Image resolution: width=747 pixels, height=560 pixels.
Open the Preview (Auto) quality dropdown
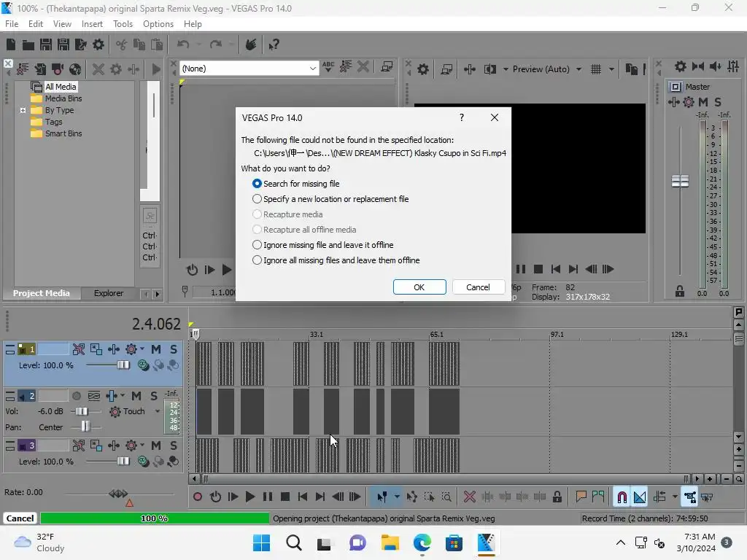pos(578,69)
